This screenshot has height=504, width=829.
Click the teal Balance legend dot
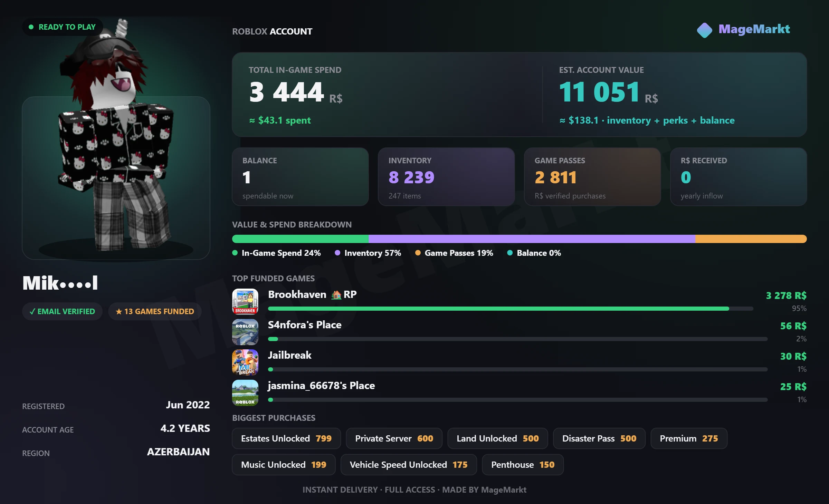[510, 253]
